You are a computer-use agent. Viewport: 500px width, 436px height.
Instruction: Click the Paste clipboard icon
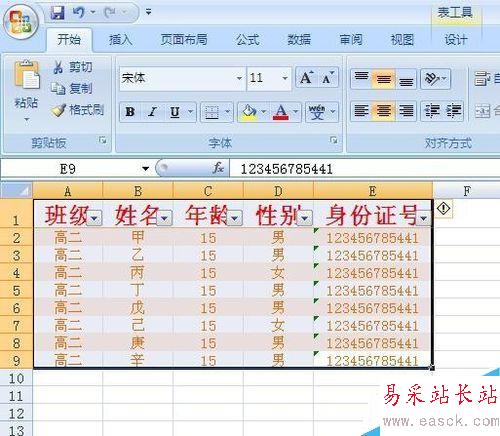click(x=27, y=75)
